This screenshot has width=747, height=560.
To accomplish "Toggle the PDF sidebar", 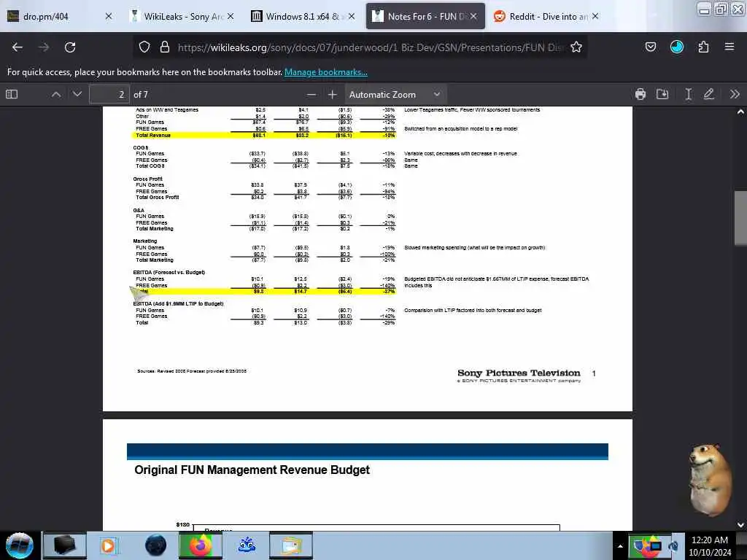I will click(12, 94).
